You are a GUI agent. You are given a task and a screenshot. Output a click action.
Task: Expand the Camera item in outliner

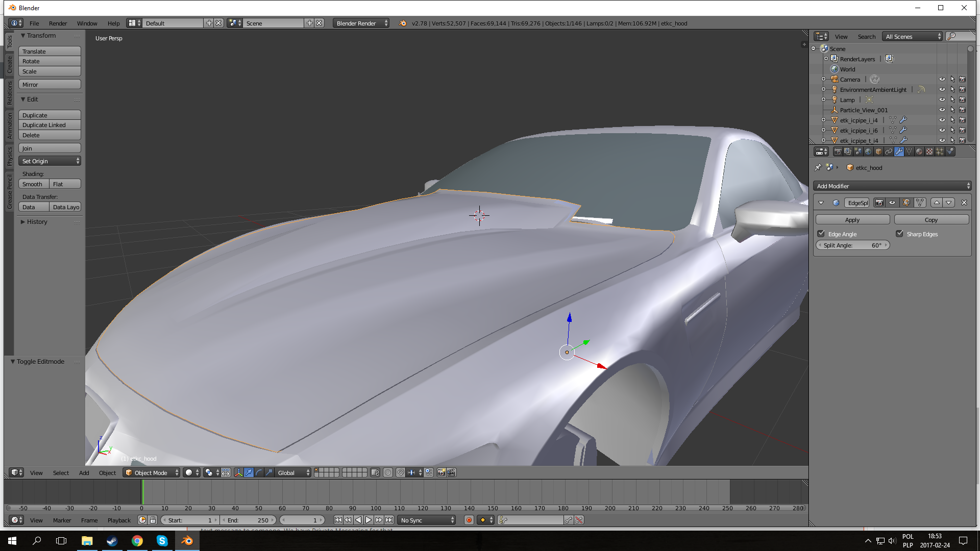[823, 79]
